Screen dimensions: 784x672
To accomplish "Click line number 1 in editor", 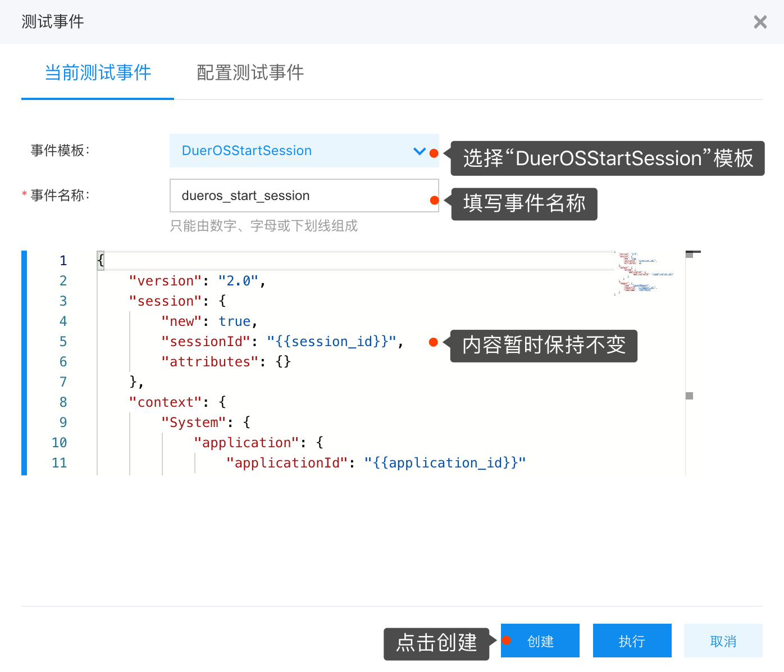I will (x=63, y=261).
